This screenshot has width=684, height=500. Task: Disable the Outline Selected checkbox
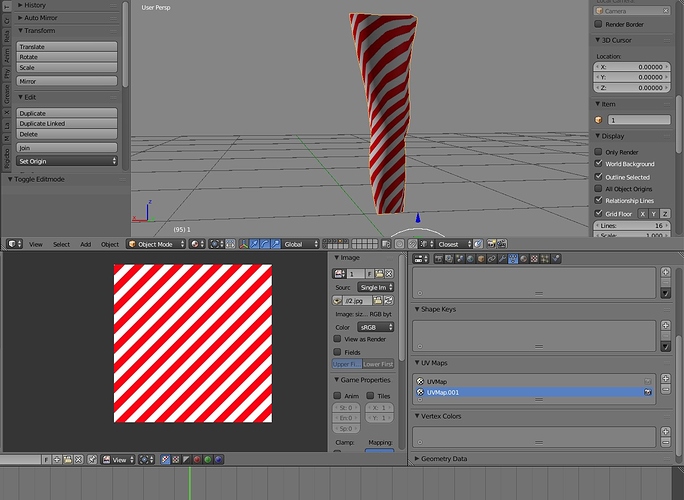[x=598, y=177]
